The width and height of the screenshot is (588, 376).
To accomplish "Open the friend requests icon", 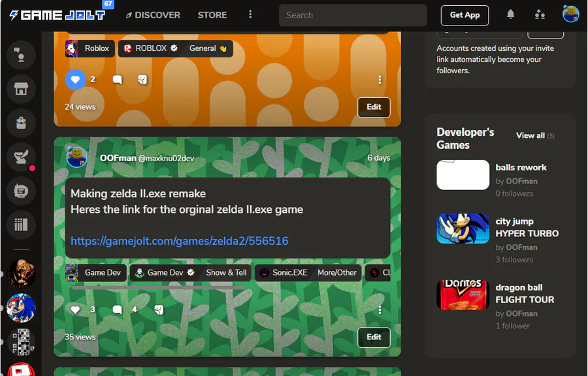I will click(540, 14).
